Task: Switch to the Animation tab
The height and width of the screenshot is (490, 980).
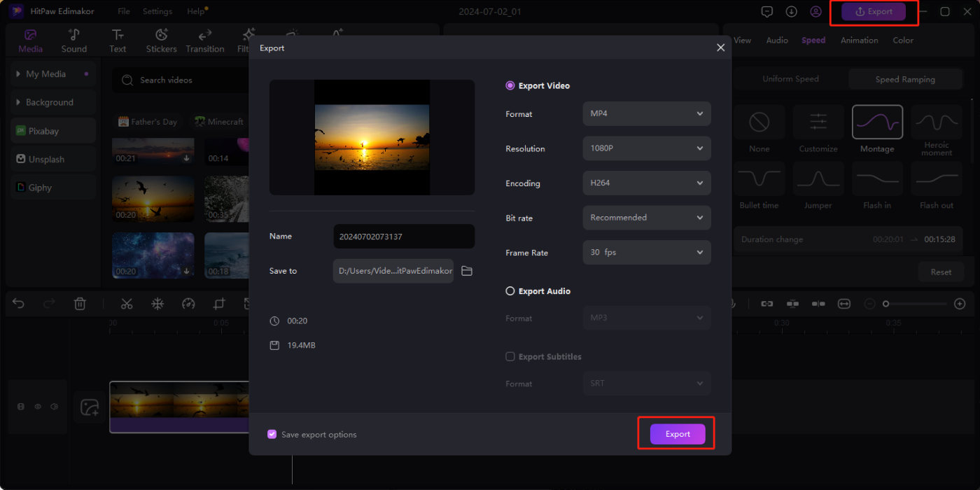Action: coord(859,41)
